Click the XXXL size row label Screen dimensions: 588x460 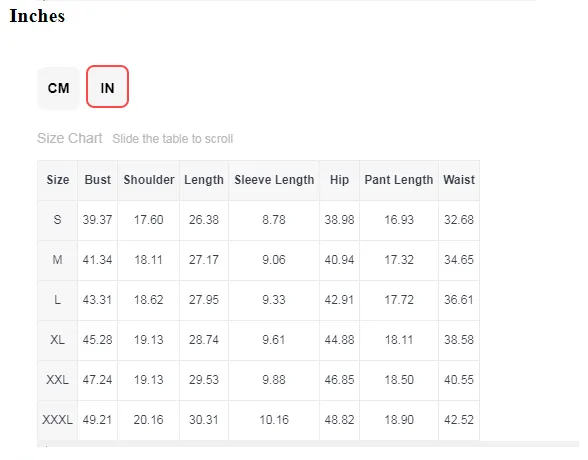[x=57, y=420]
